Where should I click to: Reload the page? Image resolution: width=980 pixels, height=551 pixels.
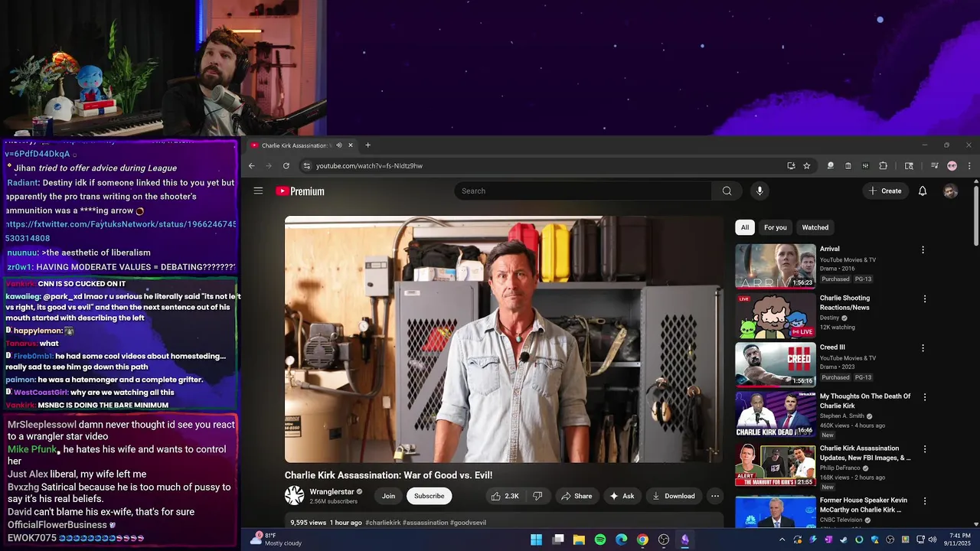pos(286,165)
